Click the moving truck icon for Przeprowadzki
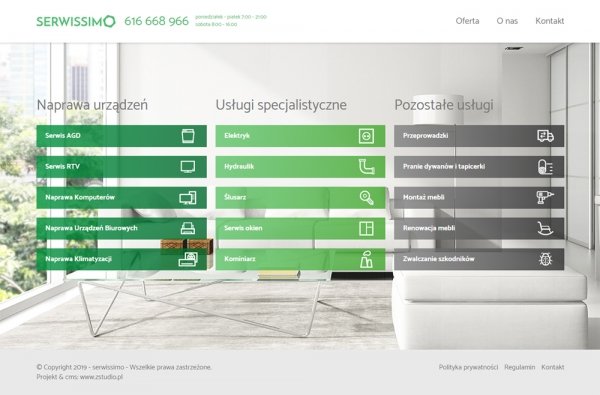Image resolution: width=600 pixels, height=395 pixels. 545,136
